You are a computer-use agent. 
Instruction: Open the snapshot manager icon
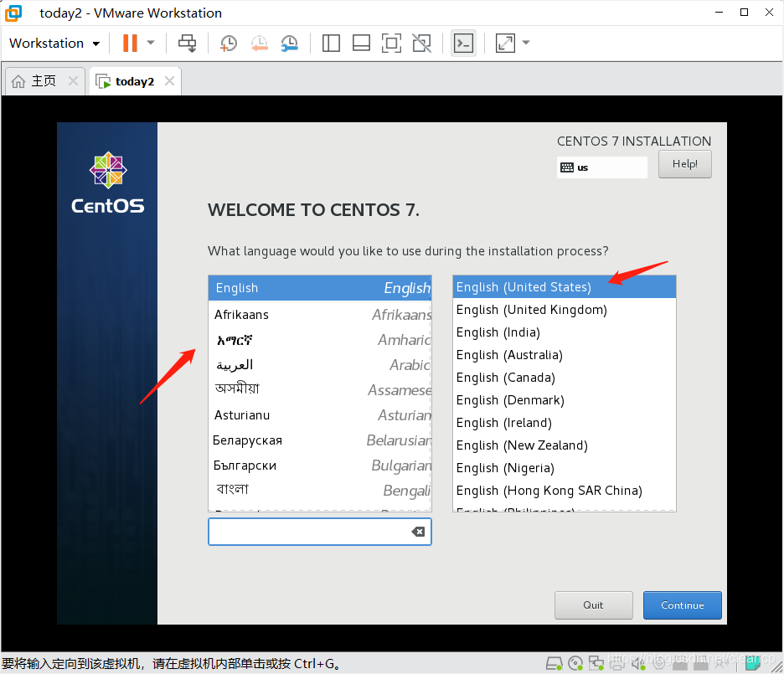click(x=290, y=44)
